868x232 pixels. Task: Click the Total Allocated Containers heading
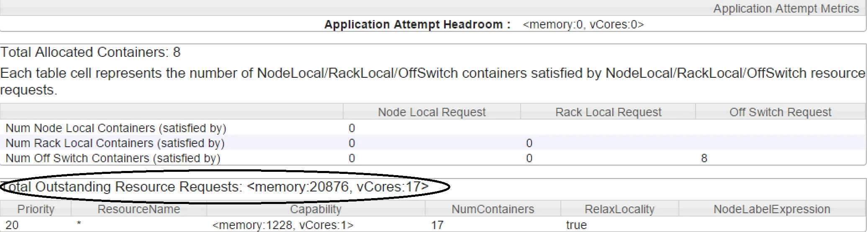click(x=90, y=52)
